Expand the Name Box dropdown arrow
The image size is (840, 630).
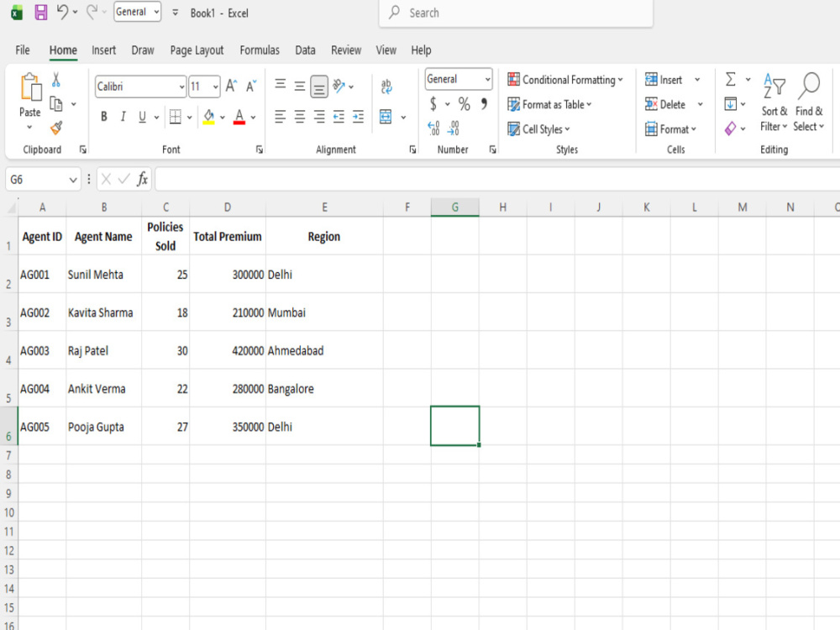tap(73, 180)
